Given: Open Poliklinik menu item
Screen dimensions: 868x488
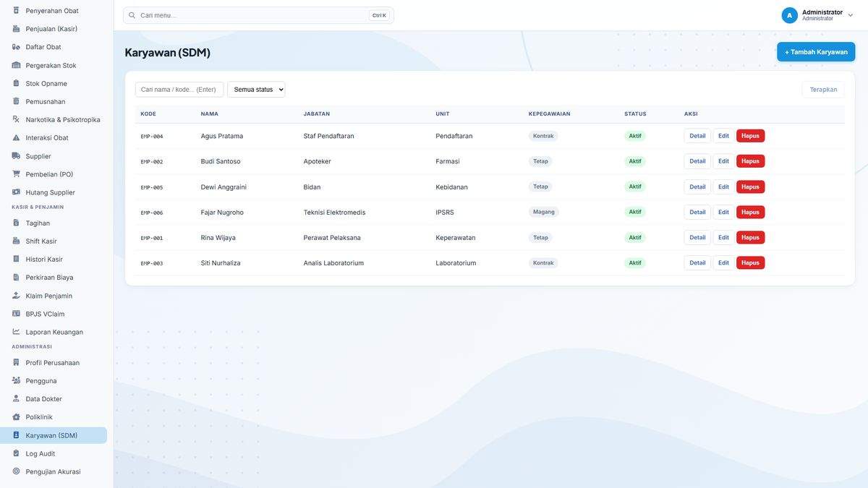Looking at the screenshot, I should (x=54, y=417).
